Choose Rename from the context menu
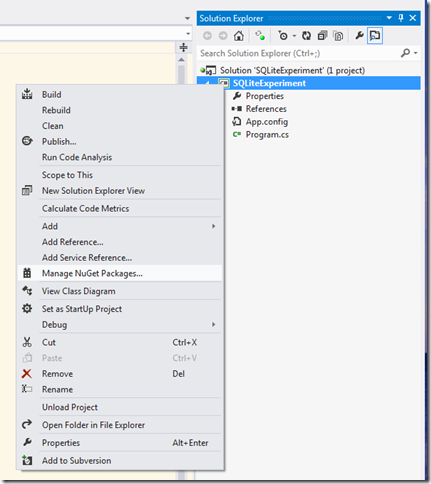Screen dimensions: 431x484 (x=120, y=389)
